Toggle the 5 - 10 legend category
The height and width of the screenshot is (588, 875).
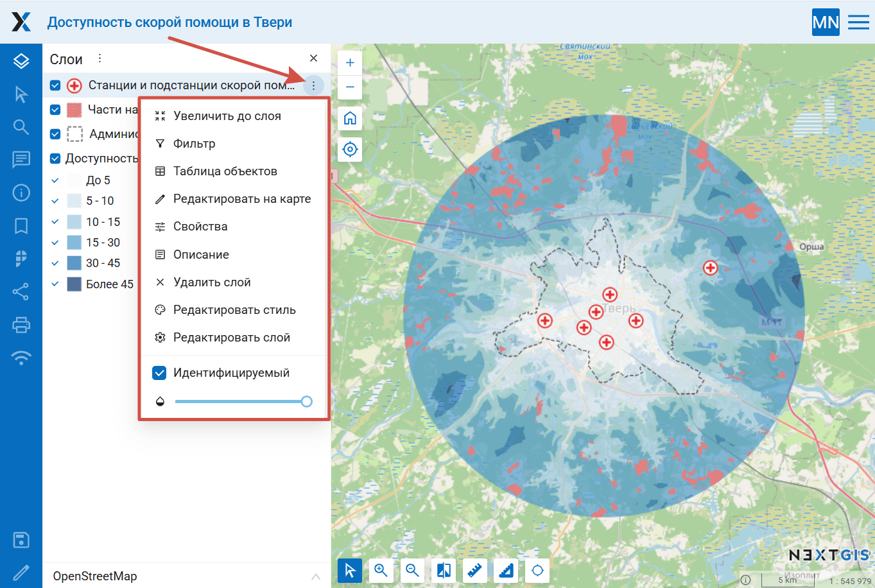(55, 201)
